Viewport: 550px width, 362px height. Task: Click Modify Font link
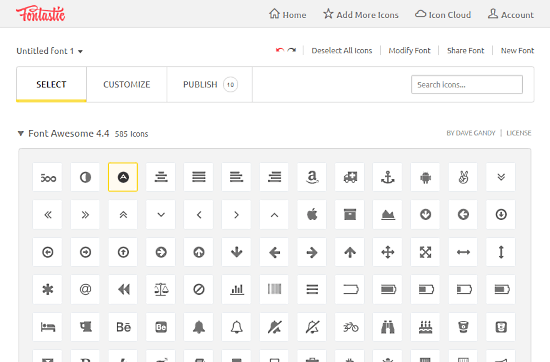tap(409, 51)
